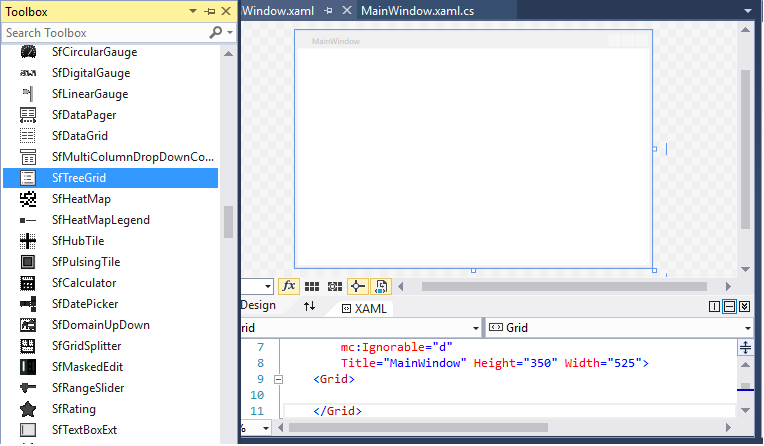Open the designer zoom dropdown
Screen dimensions: 764x446
tap(267, 286)
